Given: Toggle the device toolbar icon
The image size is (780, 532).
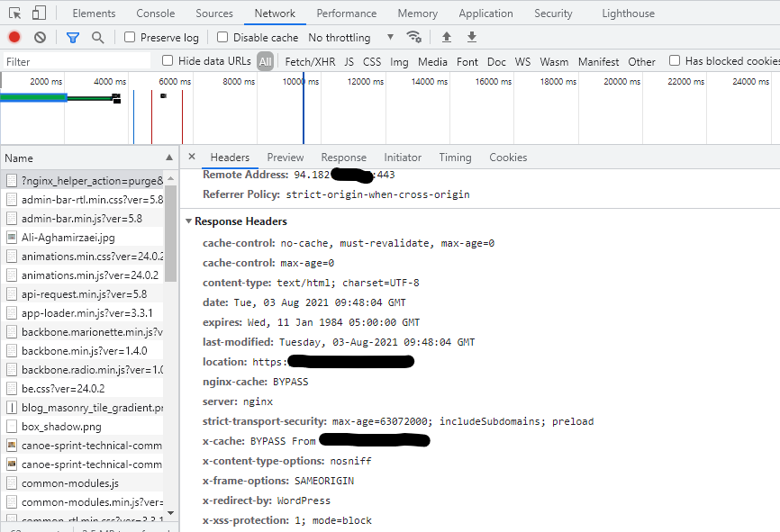Looking at the screenshot, I should coord(39,14).
